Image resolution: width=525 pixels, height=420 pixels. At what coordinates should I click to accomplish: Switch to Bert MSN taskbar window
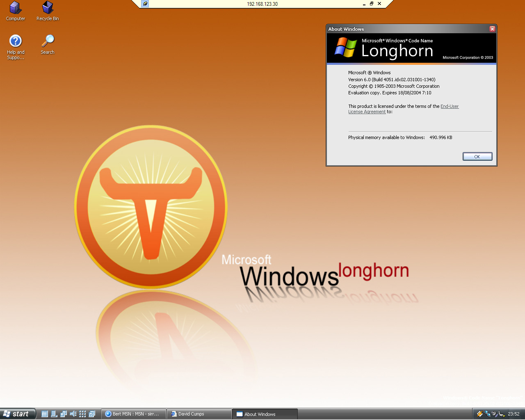pos(134,414)
